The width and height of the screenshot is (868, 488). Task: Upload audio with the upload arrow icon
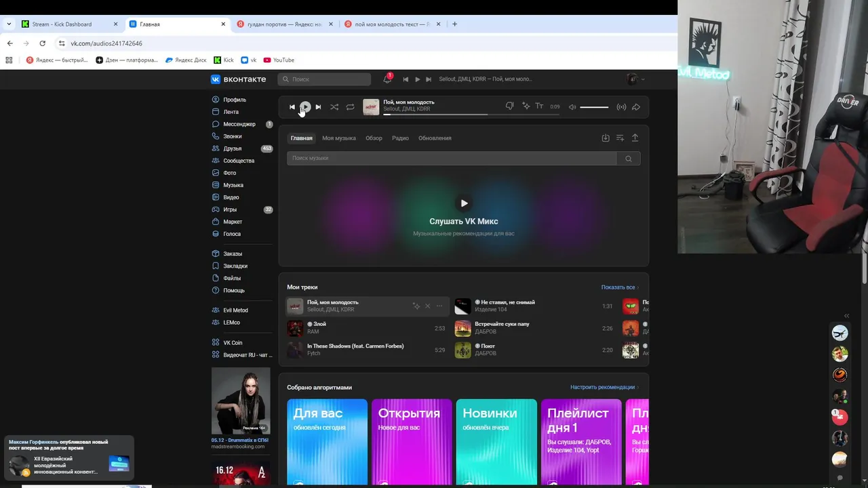(x=635, y=138)
